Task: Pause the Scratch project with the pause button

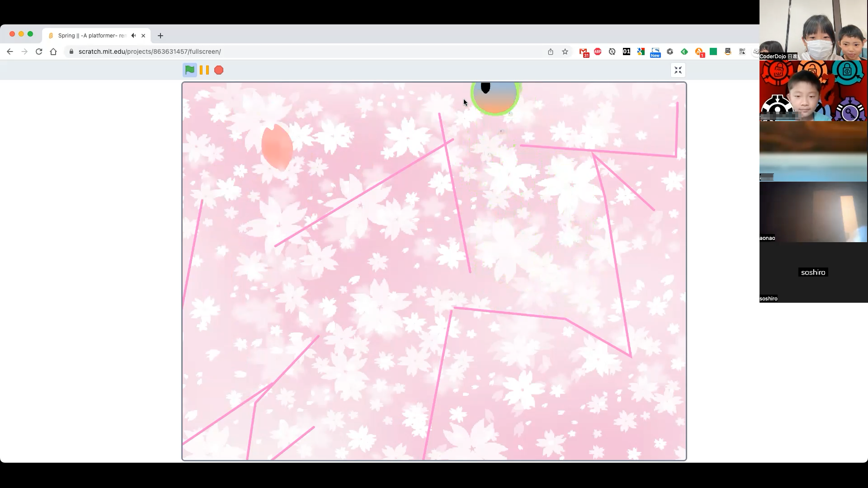Action: (204, 70)
